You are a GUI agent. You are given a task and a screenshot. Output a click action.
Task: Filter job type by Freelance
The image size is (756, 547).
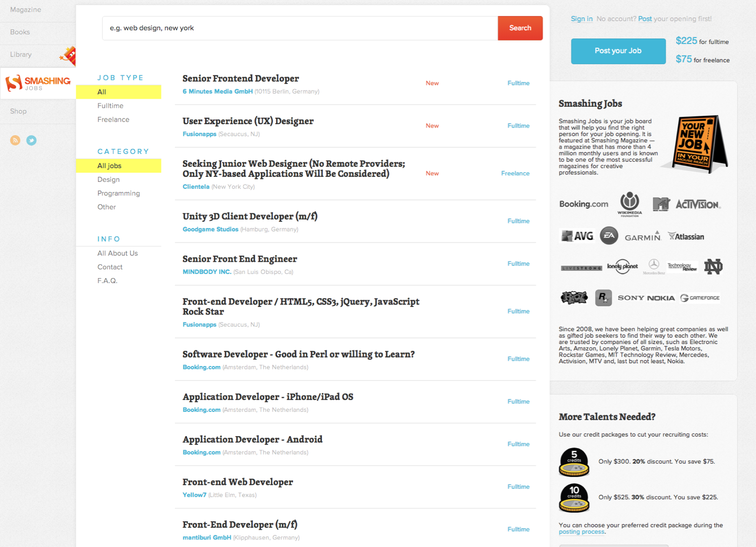tap(113, 120)
